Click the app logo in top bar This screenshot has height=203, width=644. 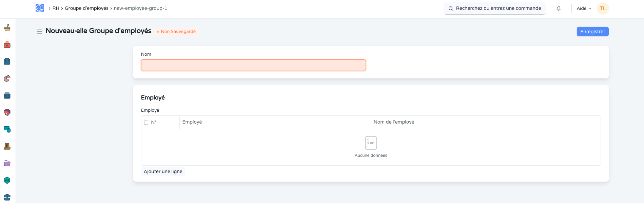pos(40,8)
